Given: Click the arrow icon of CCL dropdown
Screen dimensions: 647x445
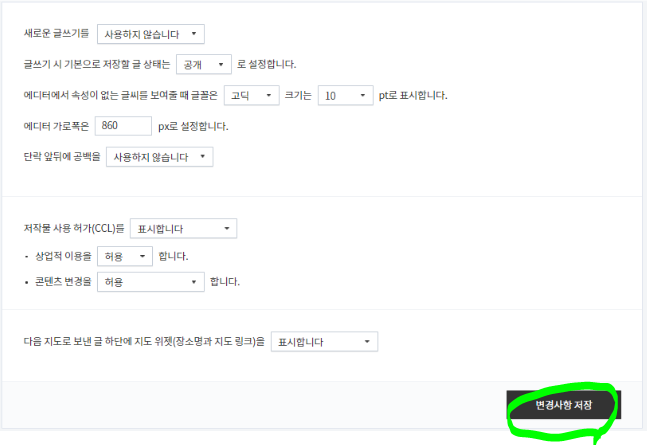Looking at the screenshot, I should [227, 228].
